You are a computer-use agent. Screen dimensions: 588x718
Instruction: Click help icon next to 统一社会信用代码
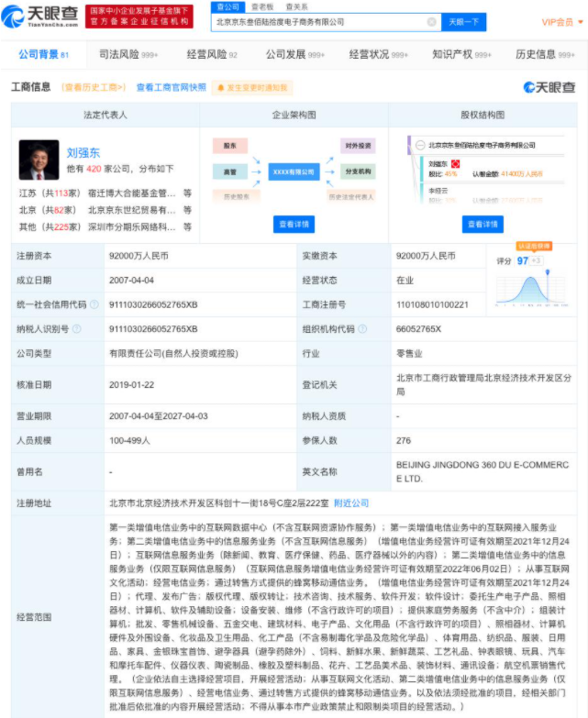pyautogui.click(x=94, y=304)
